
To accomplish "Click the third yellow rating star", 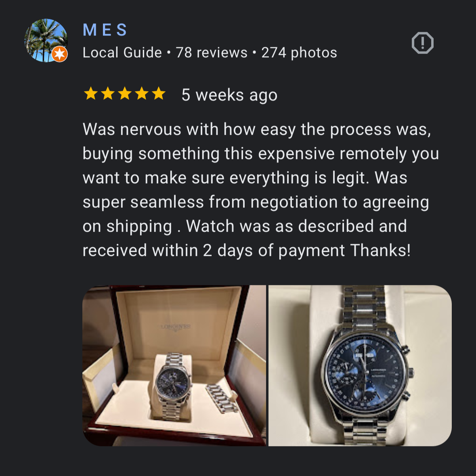I will click(124, 94).
